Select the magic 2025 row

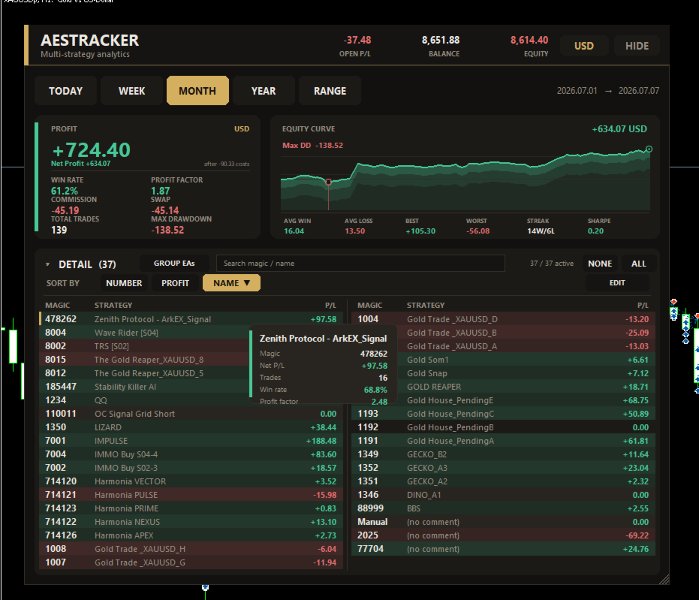(504, 535)
